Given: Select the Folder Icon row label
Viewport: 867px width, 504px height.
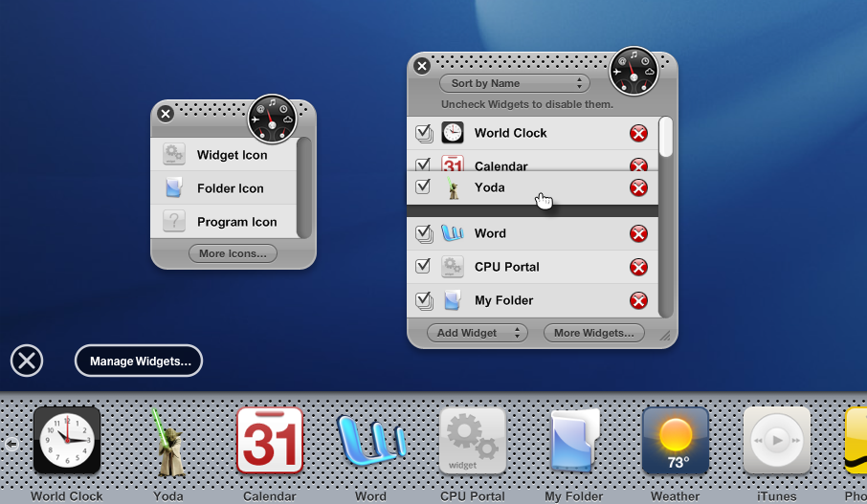Looking at the screenshot, I should tap(231, 188).
